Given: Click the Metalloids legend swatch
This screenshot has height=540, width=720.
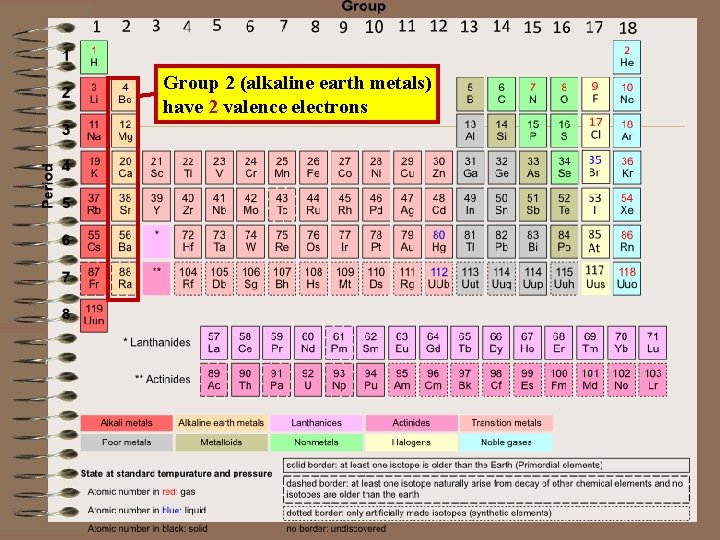Looking at the screenshot, I should coord(221,443).
